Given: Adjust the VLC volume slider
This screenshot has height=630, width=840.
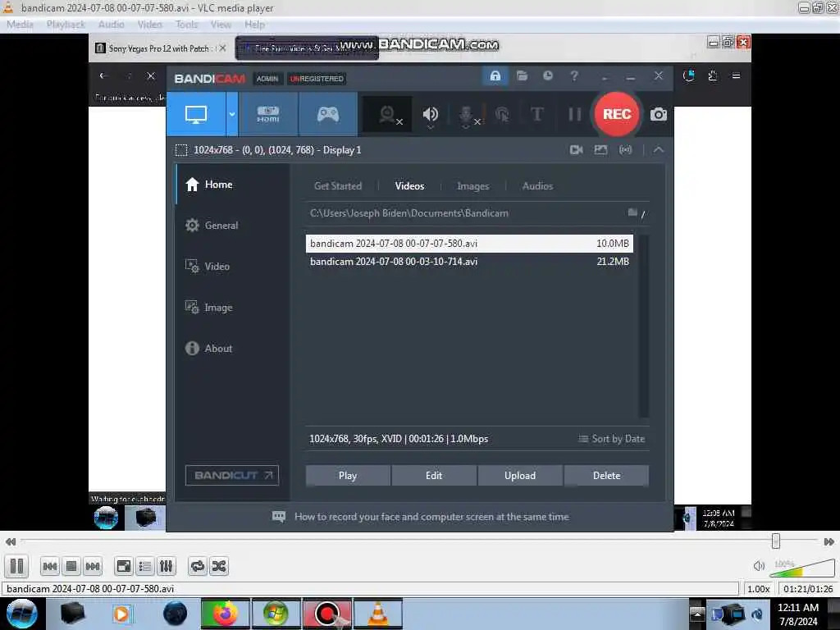Looking at the screenshot, I should [x=802, y=568].
